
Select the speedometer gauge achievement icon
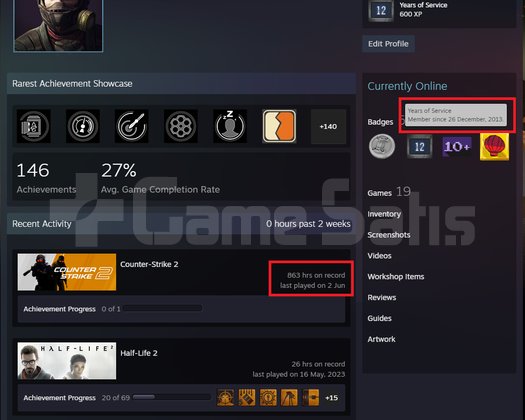[x=83, y=126]
